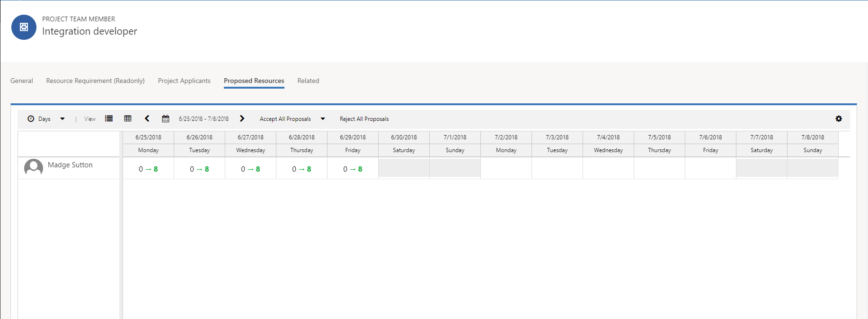Click the 7/2/2018 column header
868x319 pixels.
pos(506,137)
